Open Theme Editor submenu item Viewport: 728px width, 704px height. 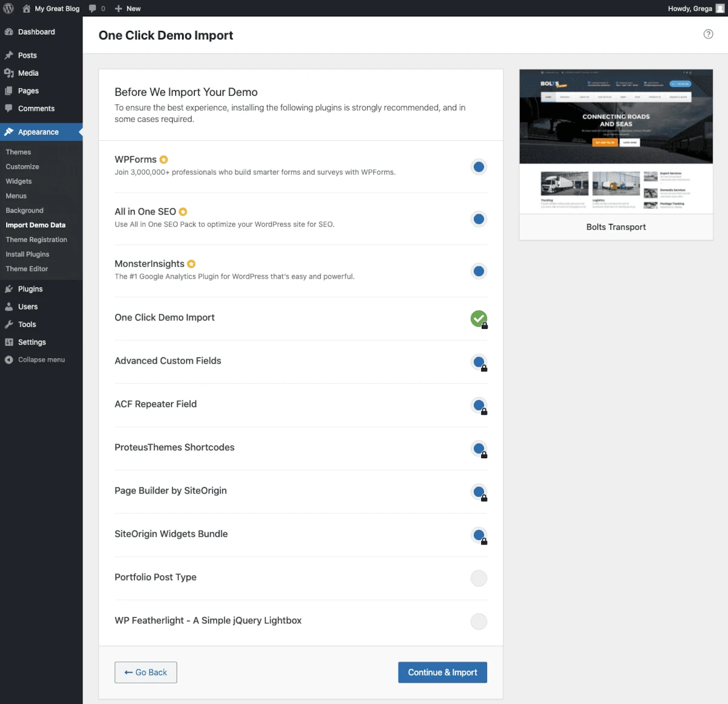(x=27, y=269)
